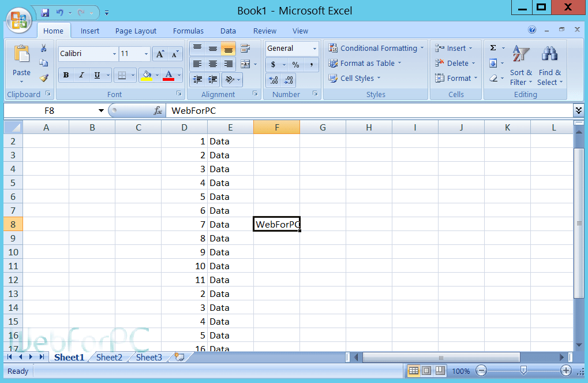
Task: Select Conditional Formatting in Styles group
Action: coord(376,48)
